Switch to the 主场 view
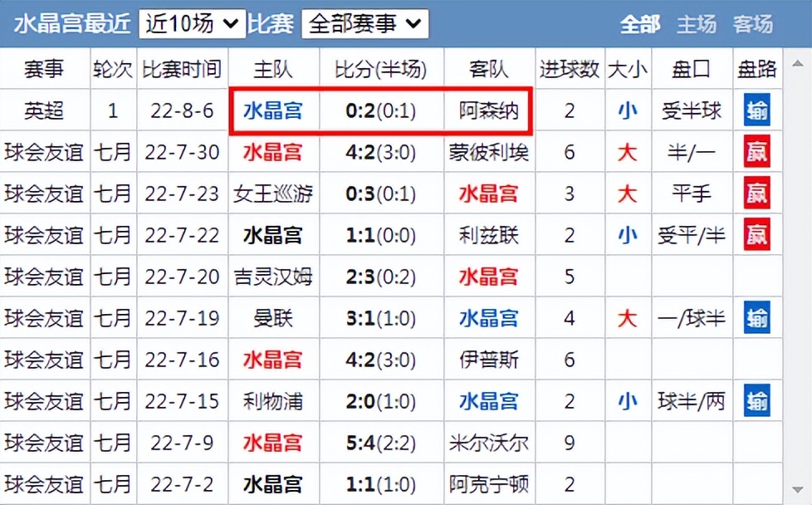This screenshot has width=812, height=505. (697, 24)
